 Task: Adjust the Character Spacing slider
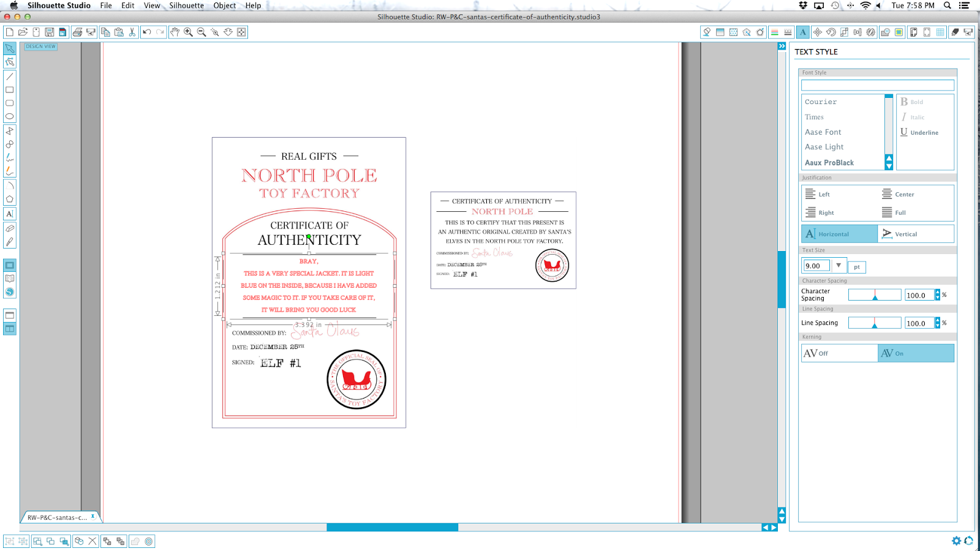[x=875, y=295]
